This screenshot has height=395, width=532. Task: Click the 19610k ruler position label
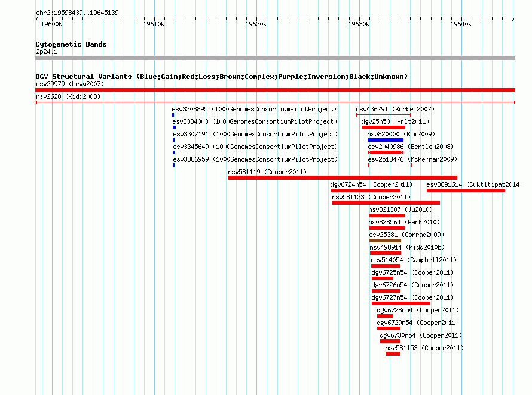tap(154, 24)
